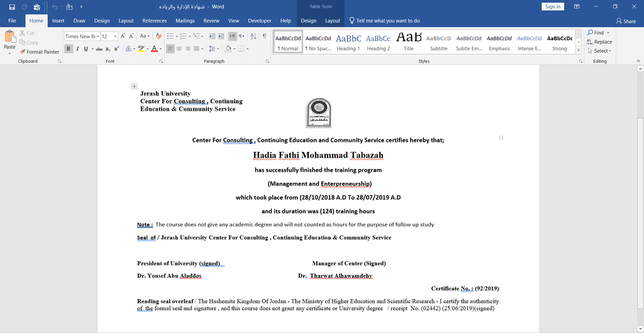Open Text Effects and Typography
644x333 pixels.
129,49
